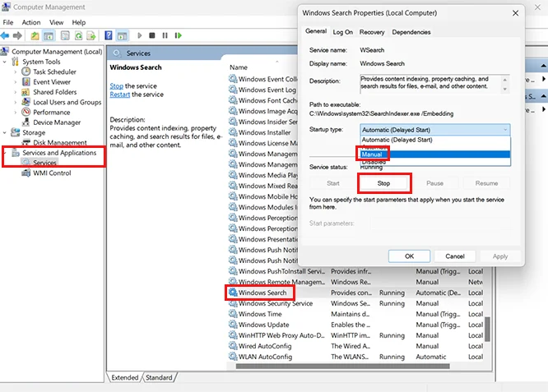
Task: Switch to the Recovery tab
Action: pos(372,32)
